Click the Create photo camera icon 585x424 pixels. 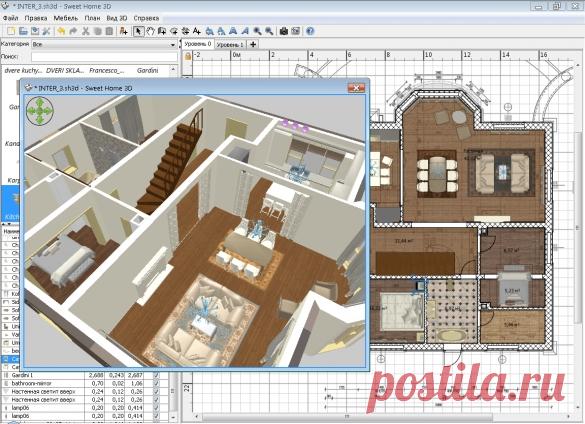[284, 31]
